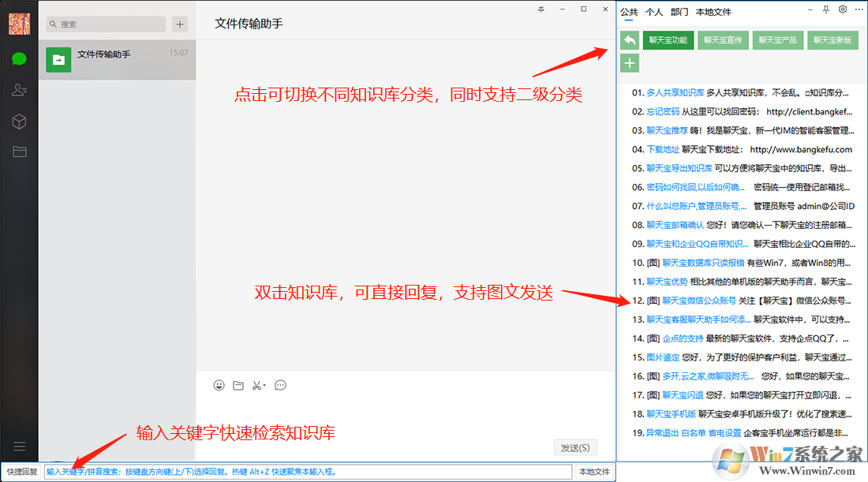Open the folder Files icon in left sidebar

point(20,151)
